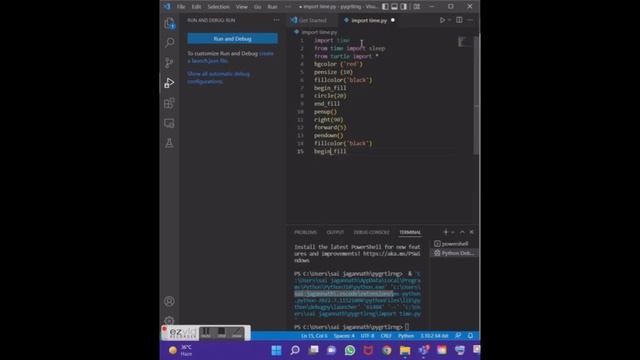Click the blue Run and Debug button
The width and height of the screenshot is (640, 360).
point(232,39)
